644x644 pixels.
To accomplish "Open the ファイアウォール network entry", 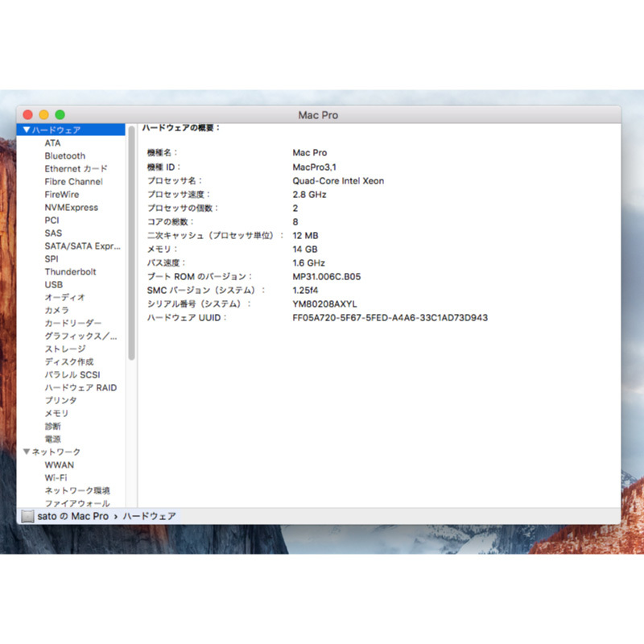I will [x=76, y=503].
